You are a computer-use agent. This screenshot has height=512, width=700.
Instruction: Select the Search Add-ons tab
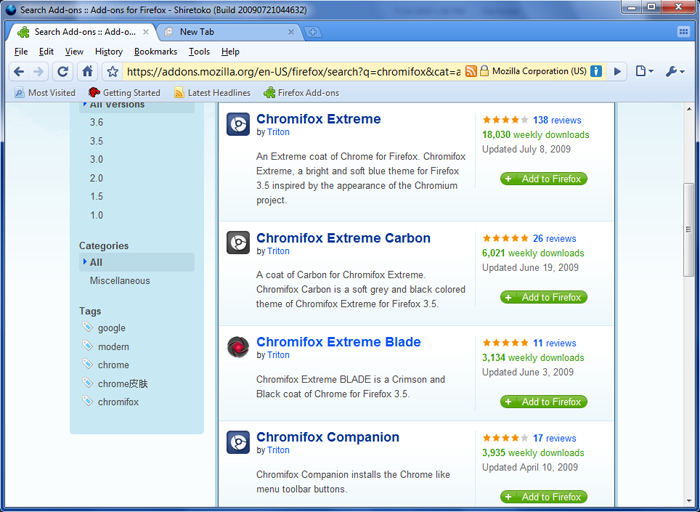point(83,32)
